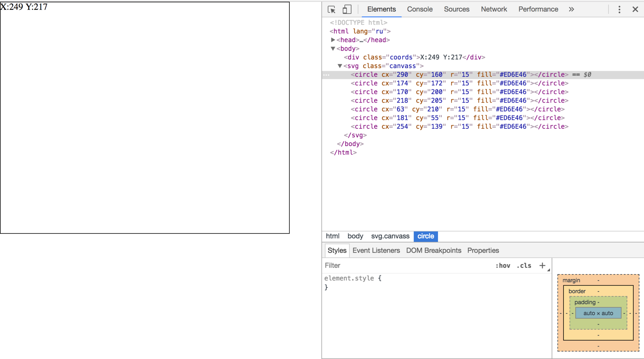
Task: Open the DevTools three-dot options menu
Action: point(619,9)
